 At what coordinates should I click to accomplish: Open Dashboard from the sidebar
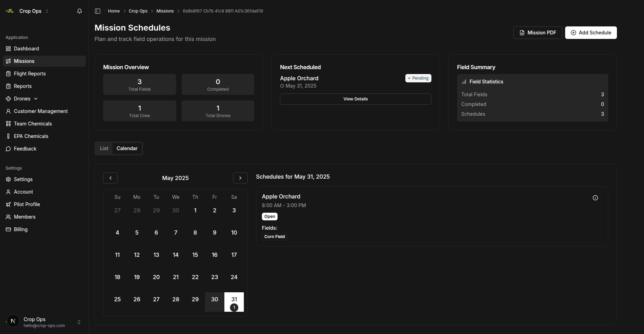(44, 49)
